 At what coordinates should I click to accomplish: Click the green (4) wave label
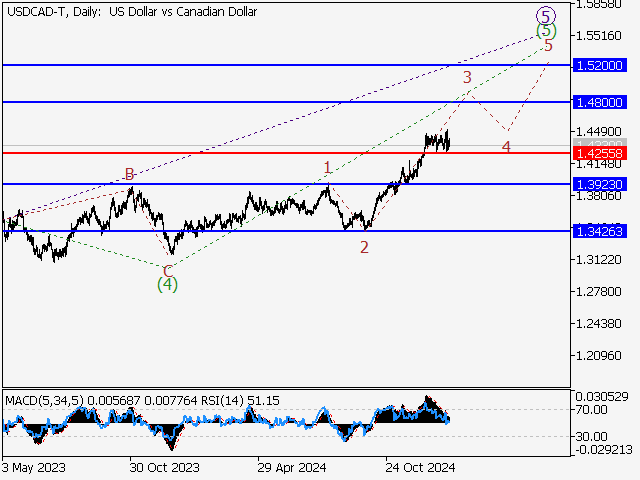coord(167,285)
